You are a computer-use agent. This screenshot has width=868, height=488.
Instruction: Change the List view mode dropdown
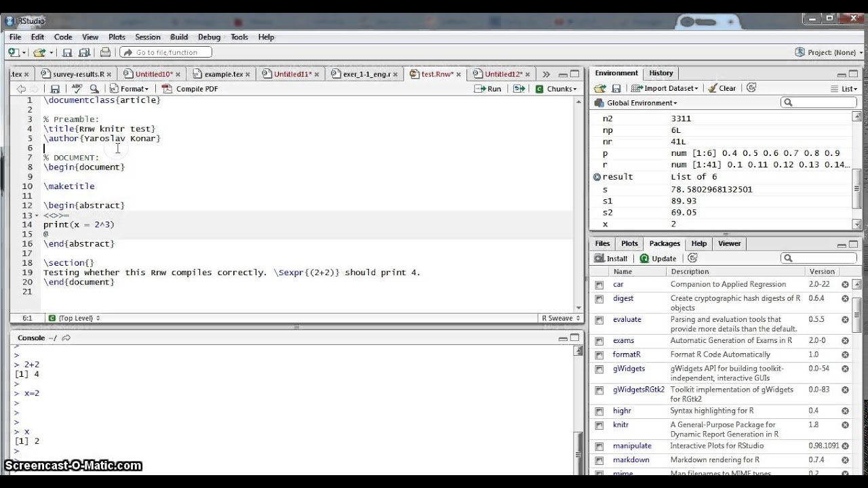tap(844, 88)
